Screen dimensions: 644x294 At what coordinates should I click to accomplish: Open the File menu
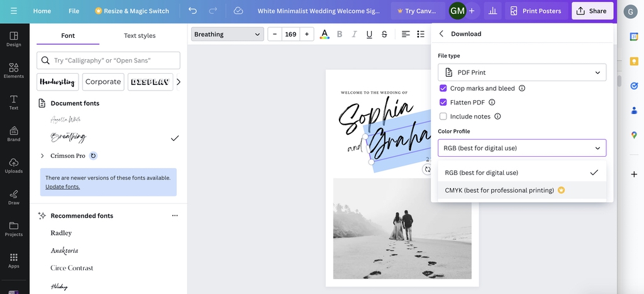click(74, 11)
